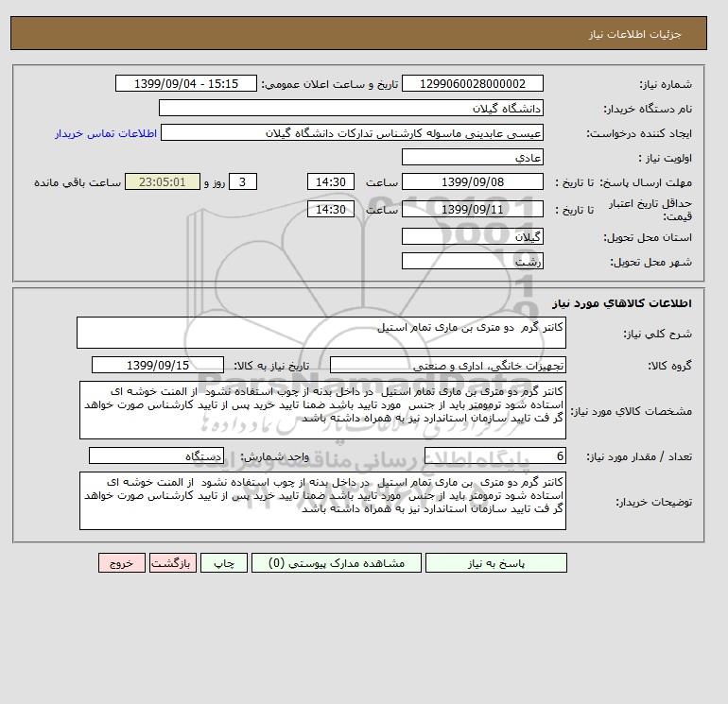Click label تعداد / مقدار مورد نیاز
This screenshot has height=704, width=728.
click(639, 456)
